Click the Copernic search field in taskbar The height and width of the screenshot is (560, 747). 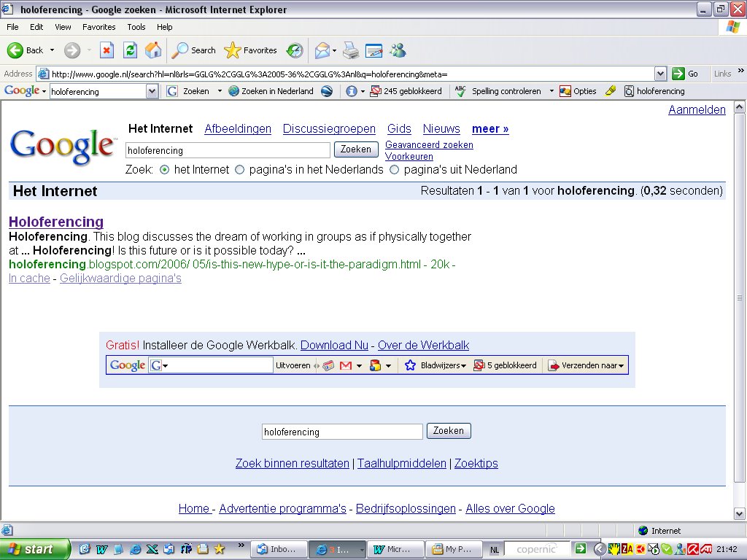(x=537, y=548)
